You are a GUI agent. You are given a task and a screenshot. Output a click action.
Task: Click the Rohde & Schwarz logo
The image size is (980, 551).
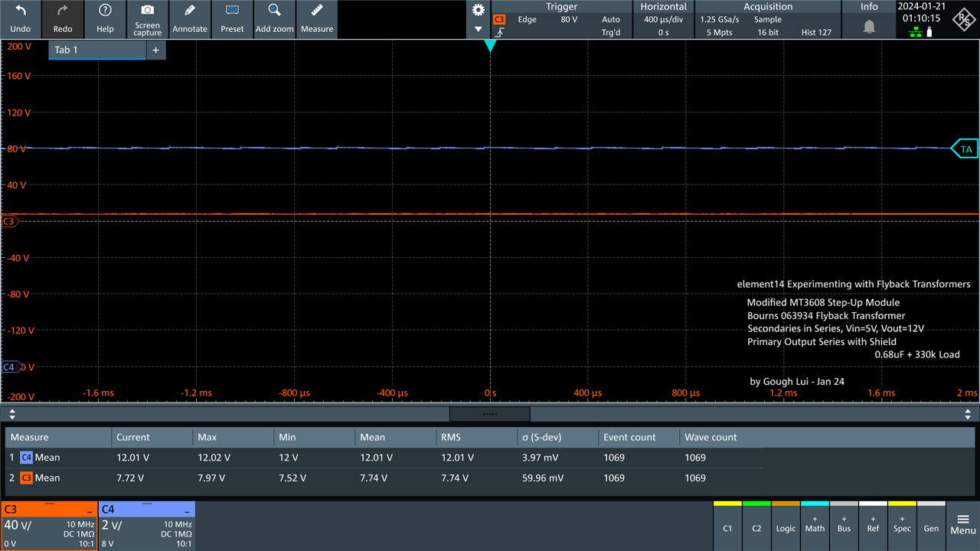point(962,19)
